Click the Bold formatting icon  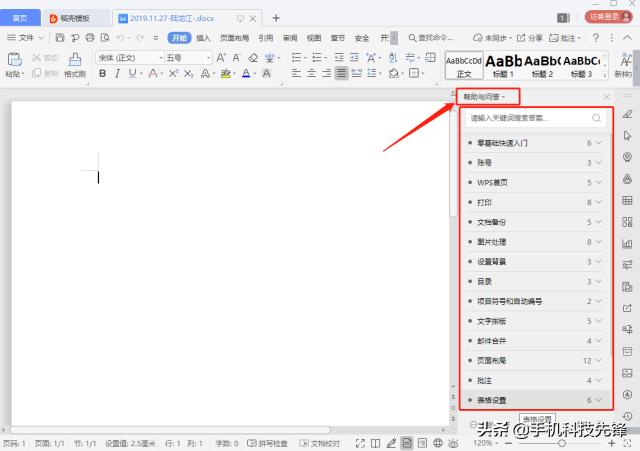click(x=102, y=74)
